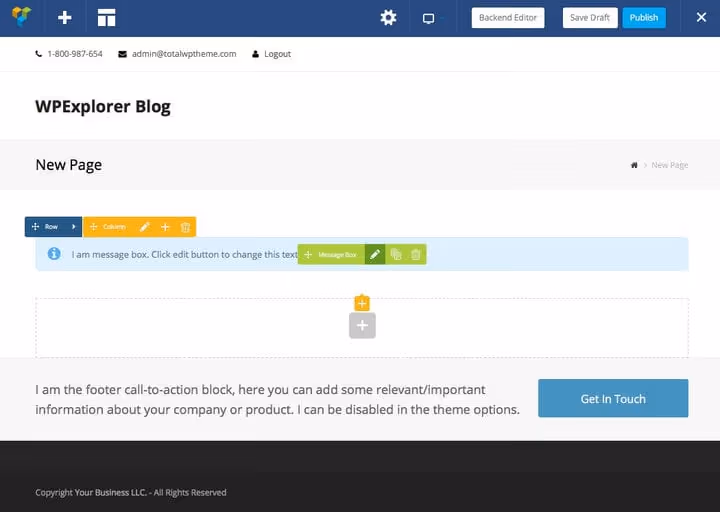
Task: Select the Column control label
Action: (114, 227)
